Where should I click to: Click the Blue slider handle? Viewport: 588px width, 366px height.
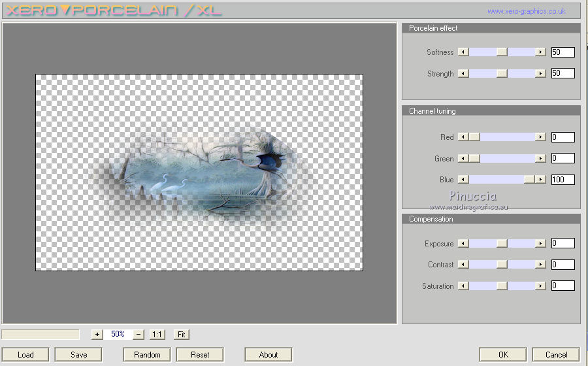pos(529,179)
